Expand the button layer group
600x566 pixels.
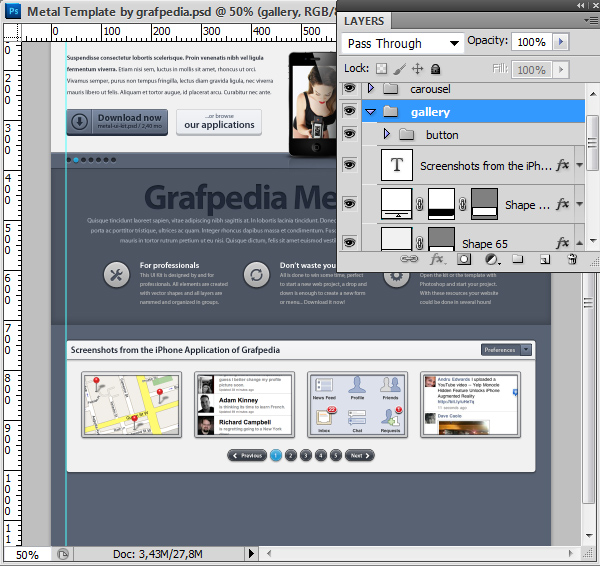coord(386,134)
